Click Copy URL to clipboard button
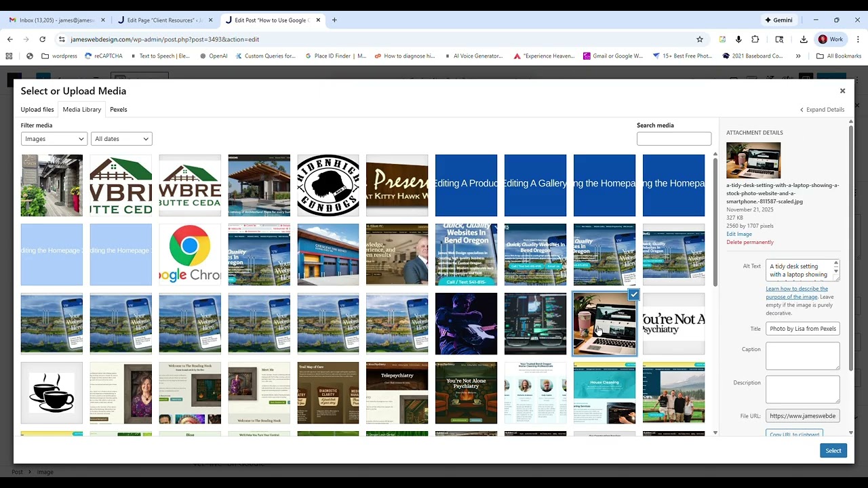 point(794,434)
